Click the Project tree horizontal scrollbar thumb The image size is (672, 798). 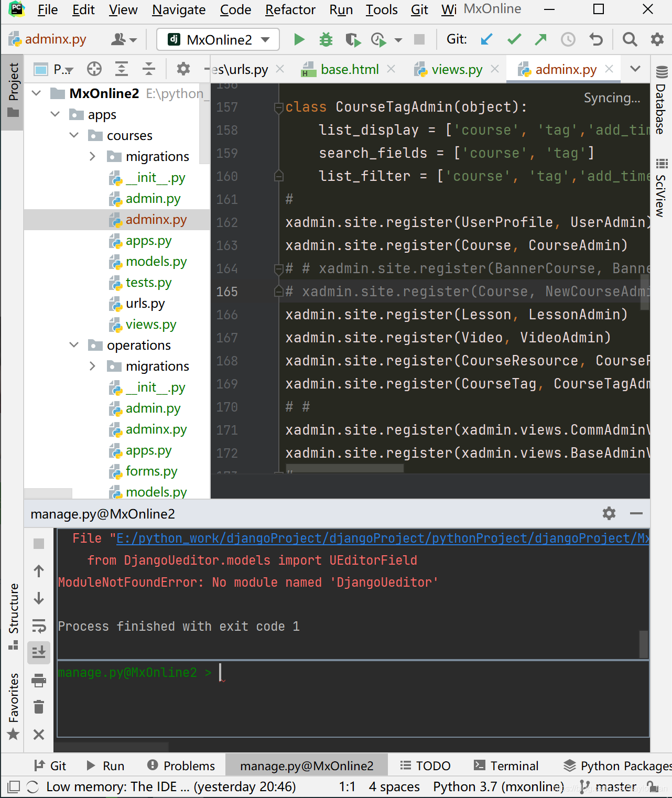[x=48, y=493]
